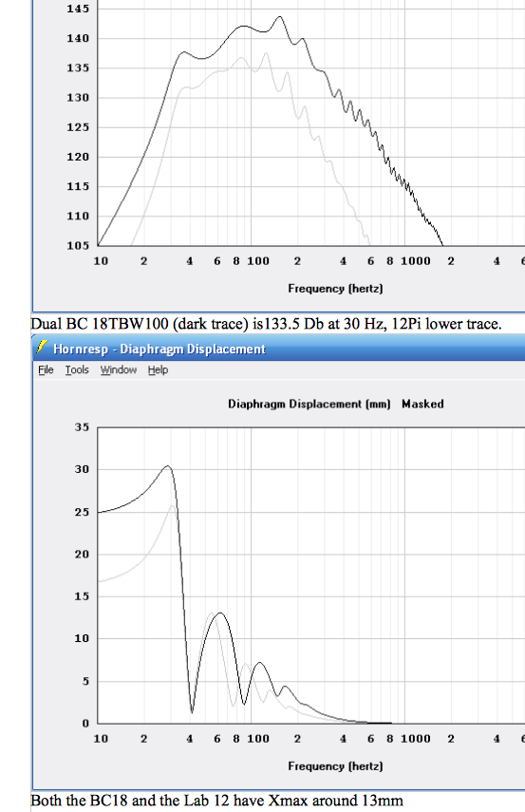The width and height of the screenshot is (525, 812).
Task: Open the Help menu in Hornresp
Action: click(x=158, y=369)
